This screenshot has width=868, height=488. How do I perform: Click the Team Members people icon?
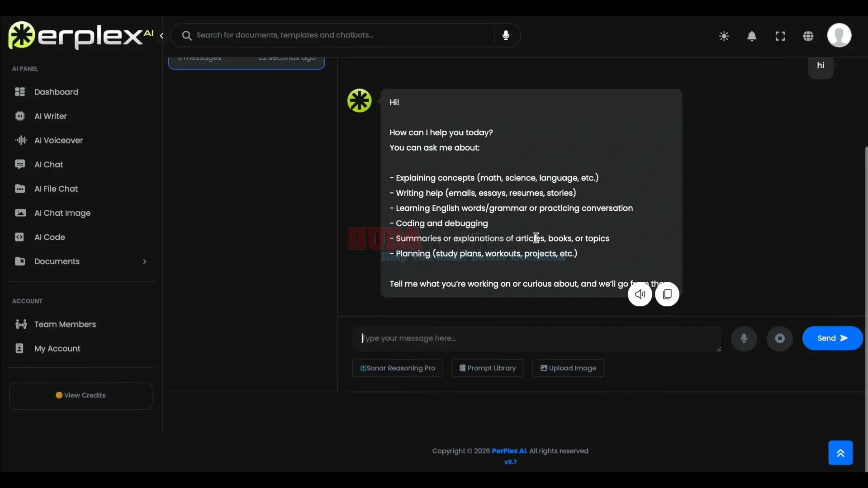[21, 324]
